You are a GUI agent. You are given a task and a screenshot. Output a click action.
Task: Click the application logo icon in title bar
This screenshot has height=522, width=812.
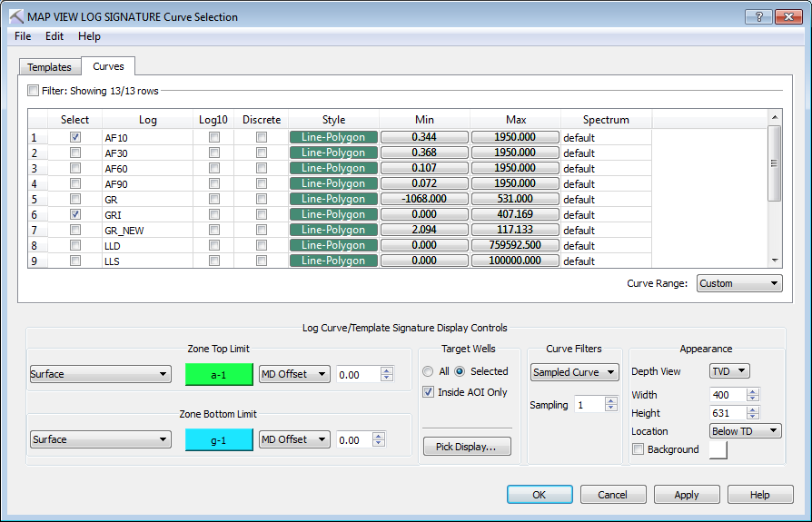coord(15,16)
